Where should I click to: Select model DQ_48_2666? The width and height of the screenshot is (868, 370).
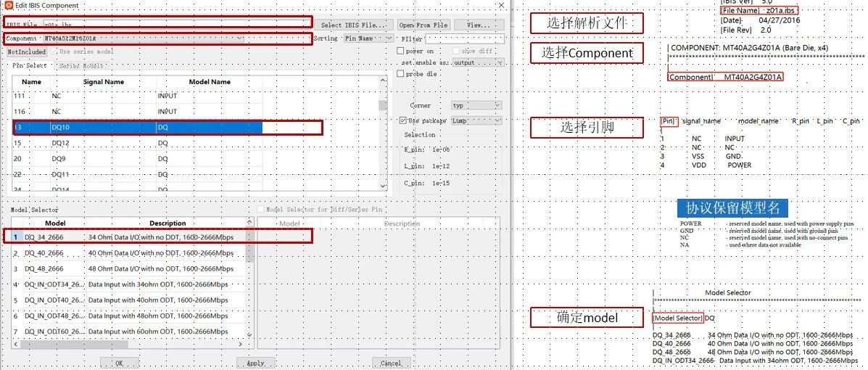129,268
